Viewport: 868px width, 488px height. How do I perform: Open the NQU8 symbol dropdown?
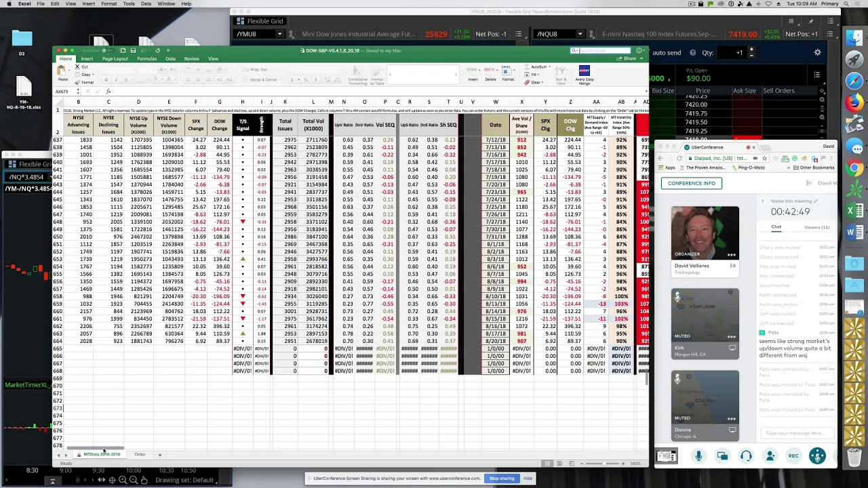tap(580, 34)
